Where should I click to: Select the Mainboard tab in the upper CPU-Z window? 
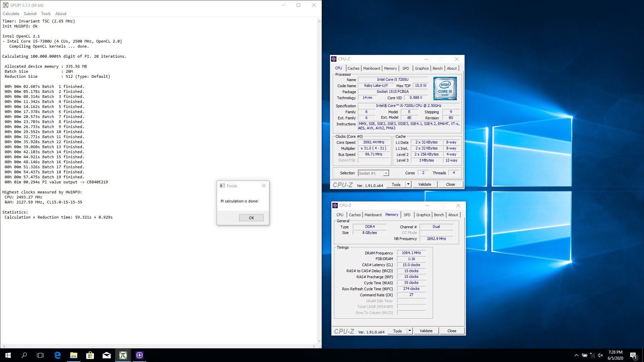tap(372, 68)
